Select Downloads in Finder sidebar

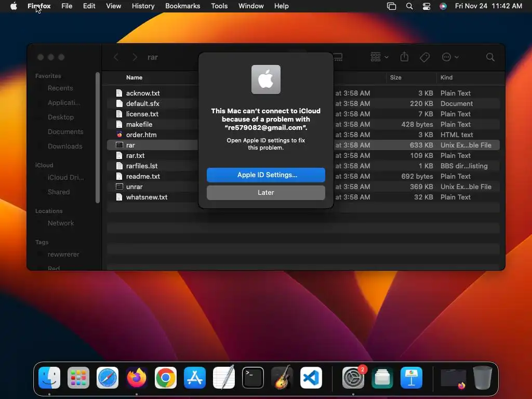65,146
